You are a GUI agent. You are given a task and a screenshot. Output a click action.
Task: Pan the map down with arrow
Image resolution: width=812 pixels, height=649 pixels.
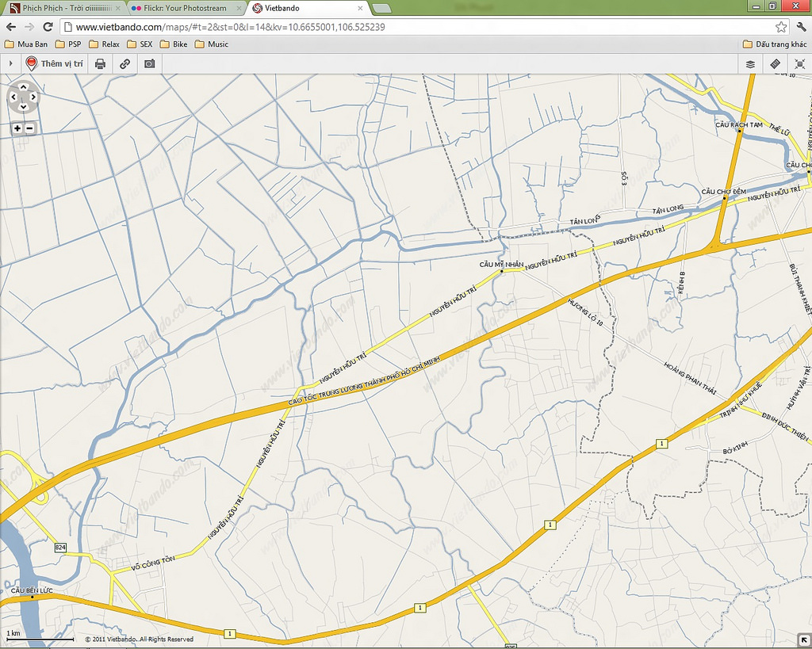(23, 107)
